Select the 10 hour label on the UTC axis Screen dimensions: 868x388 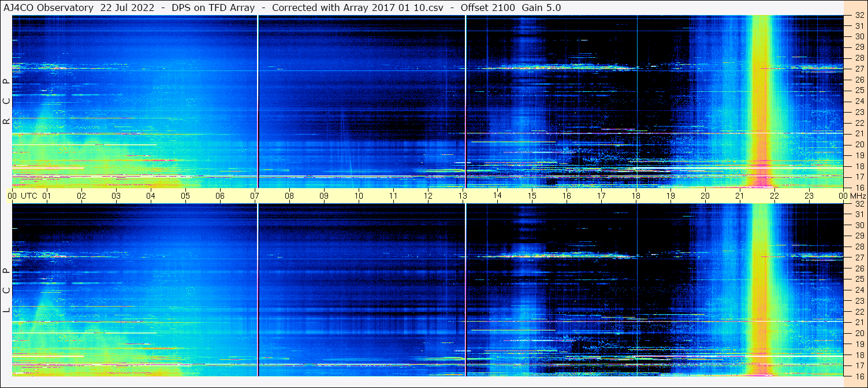click(359, 196)
